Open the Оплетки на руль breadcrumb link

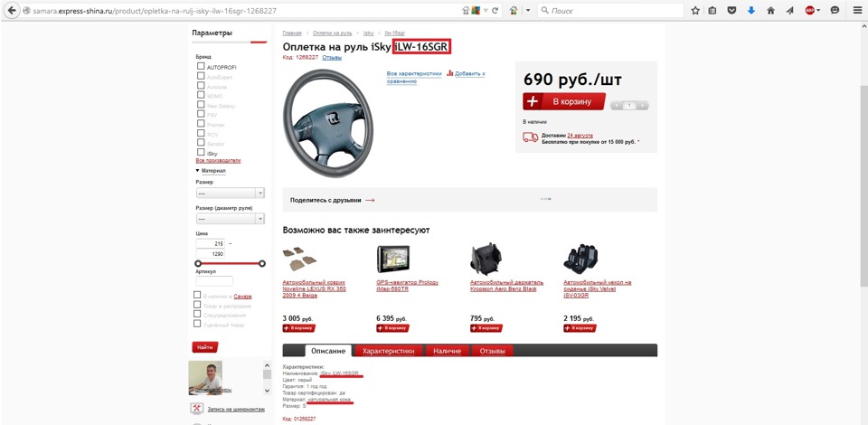click(x=332, y=33)
